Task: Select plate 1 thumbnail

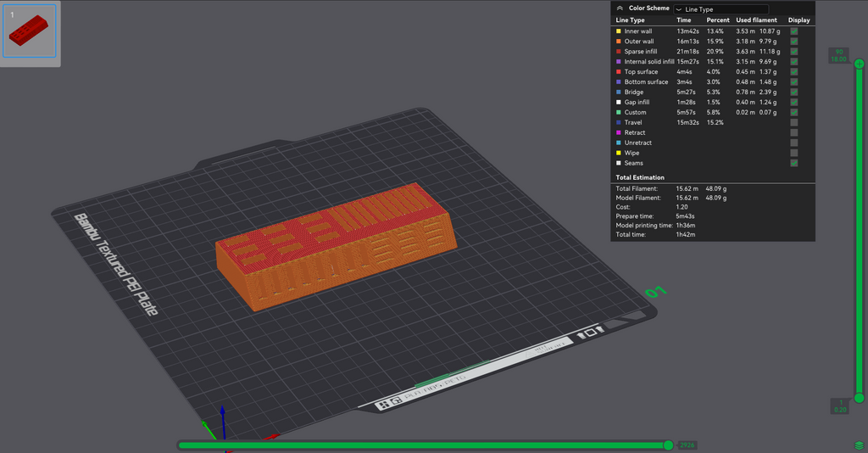Action: click(x=30, y=31)
